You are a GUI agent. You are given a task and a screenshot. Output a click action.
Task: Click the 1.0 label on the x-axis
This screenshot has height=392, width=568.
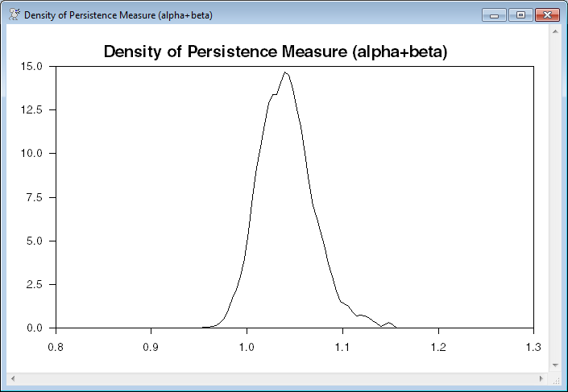coord(247,346)
